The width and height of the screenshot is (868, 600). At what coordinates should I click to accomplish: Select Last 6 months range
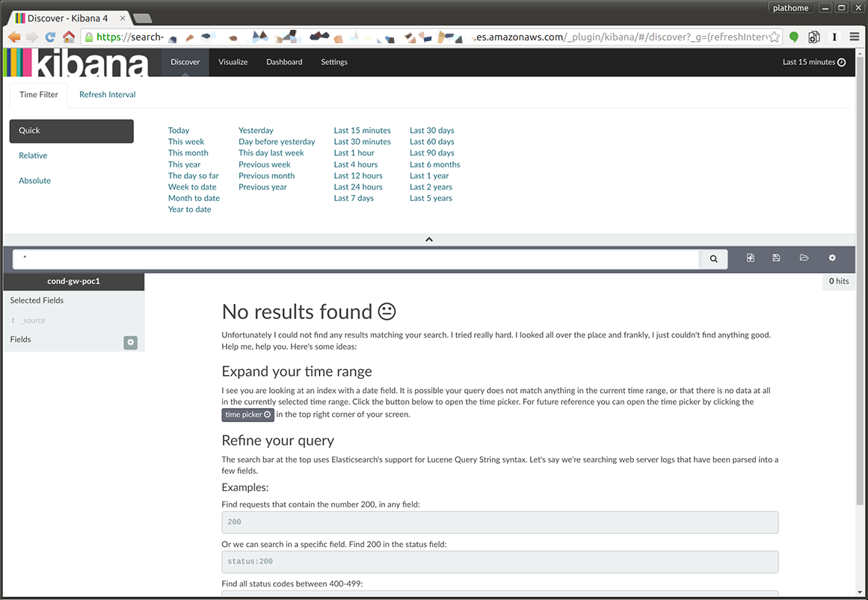coord(434,164)
